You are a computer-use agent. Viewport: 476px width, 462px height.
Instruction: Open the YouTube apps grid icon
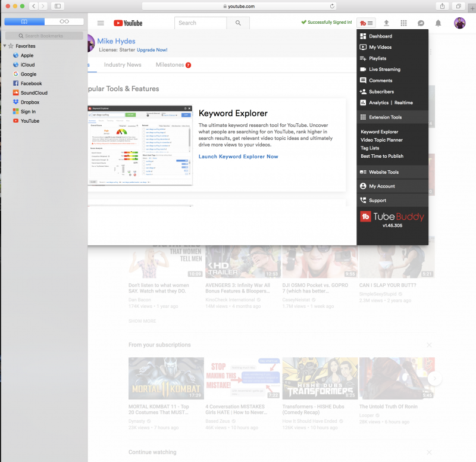point(403,23)
